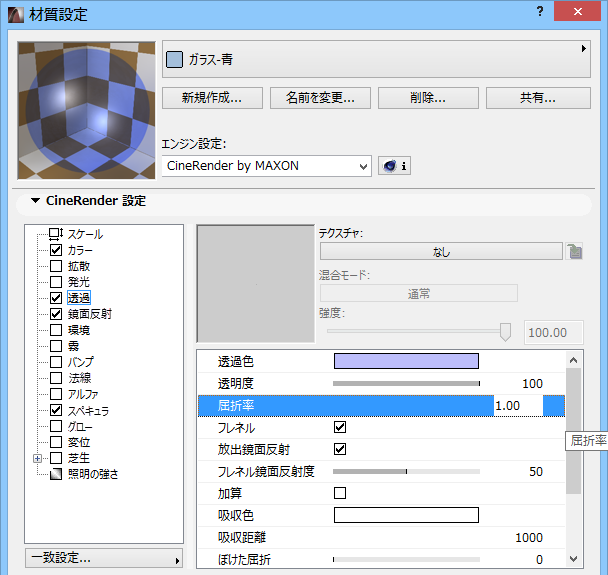Enable the グロー channel checkbox
Screen dimensions: 608x575
[56, 426]
